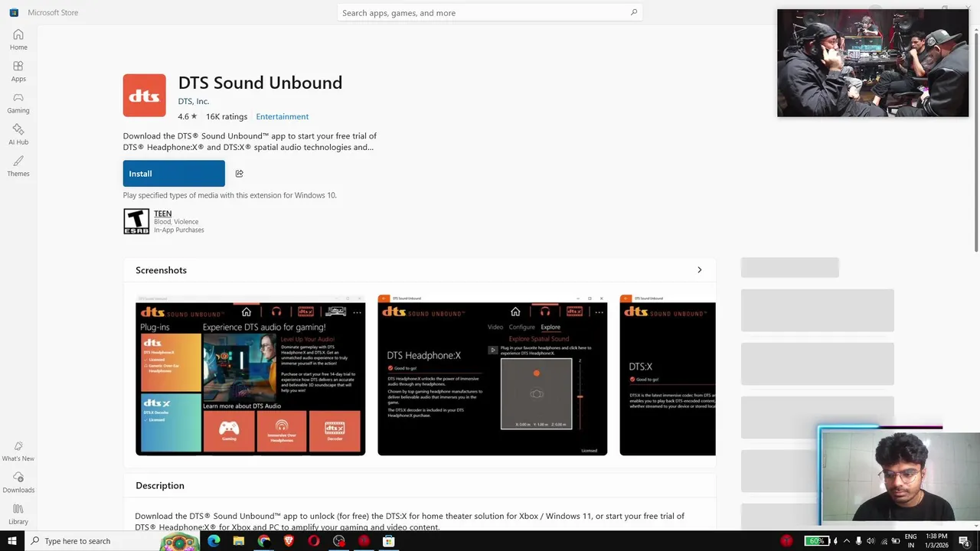Click the In-App Purchases text
This screenshot has height=551, width=980.
coord(179,230)
